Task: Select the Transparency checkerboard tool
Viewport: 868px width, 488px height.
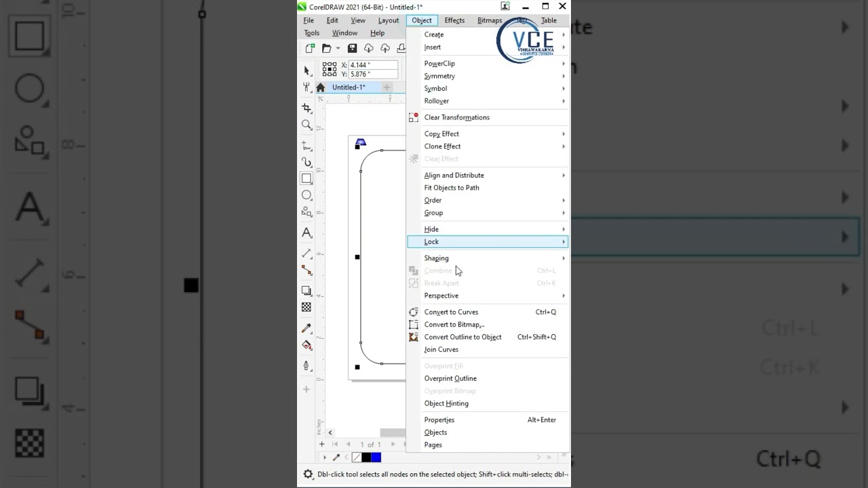Action: (307, 307)
